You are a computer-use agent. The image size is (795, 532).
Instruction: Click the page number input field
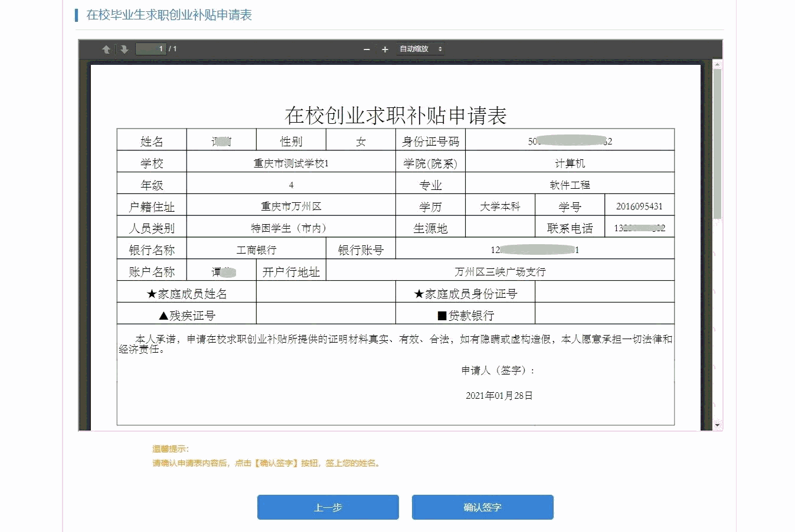[151, 49]
